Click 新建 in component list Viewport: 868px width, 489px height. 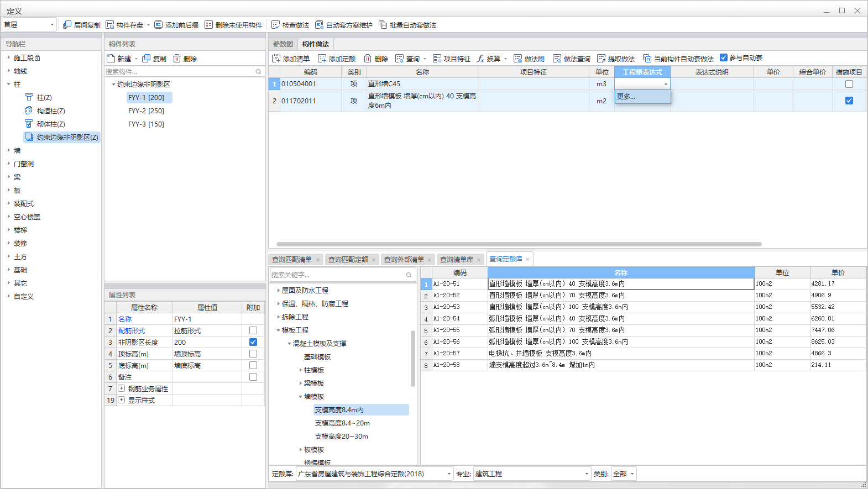click(119, 59)
